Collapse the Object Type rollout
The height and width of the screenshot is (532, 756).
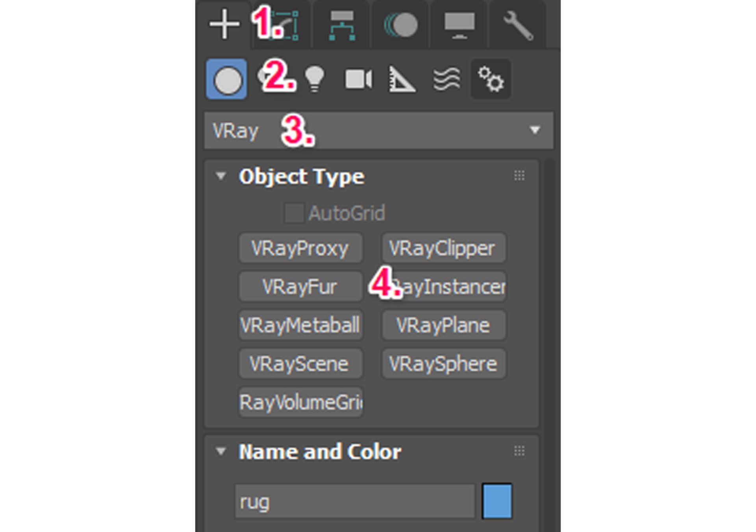tap(220, 176)
